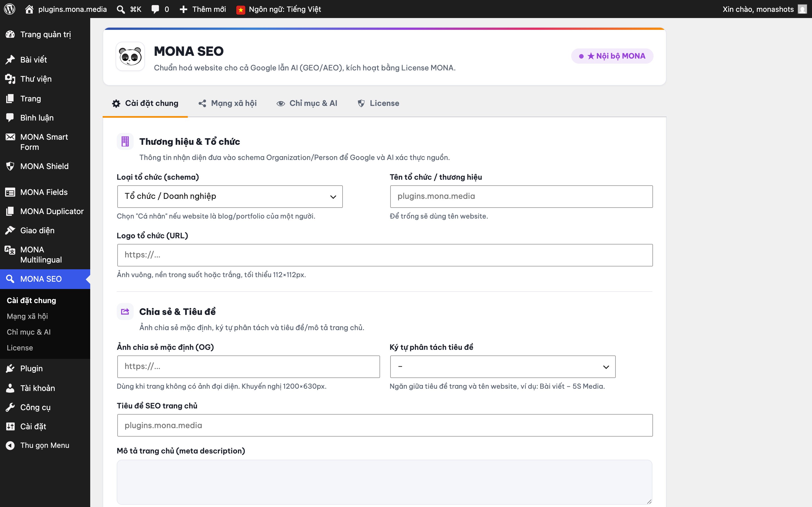Open MONA Multilingual translate item
Image resolution: width=812 pixels, height=507 pixels.
coord(45,255)
